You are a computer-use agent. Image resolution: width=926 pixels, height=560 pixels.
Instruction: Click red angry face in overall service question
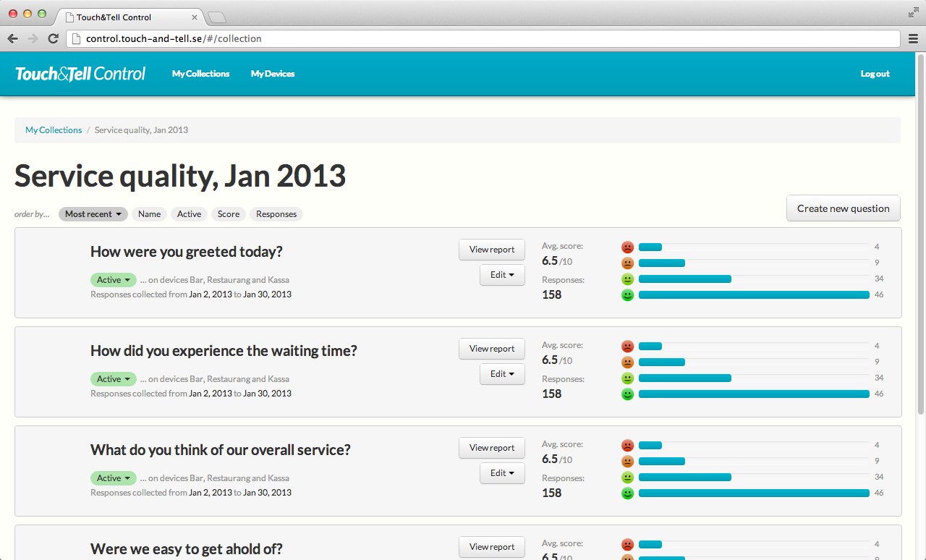(x=627, y=445)
